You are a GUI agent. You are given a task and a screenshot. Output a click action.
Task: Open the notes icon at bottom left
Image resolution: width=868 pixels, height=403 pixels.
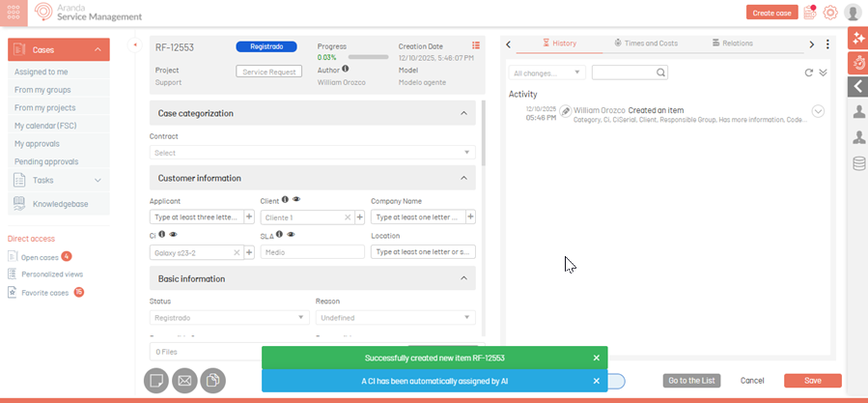coord(154,381)
